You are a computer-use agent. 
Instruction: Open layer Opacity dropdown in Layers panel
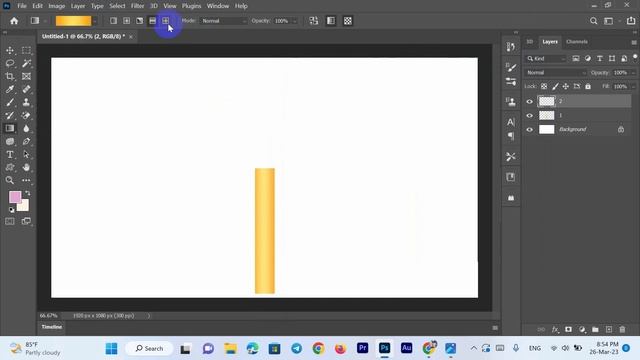[633, 73]
